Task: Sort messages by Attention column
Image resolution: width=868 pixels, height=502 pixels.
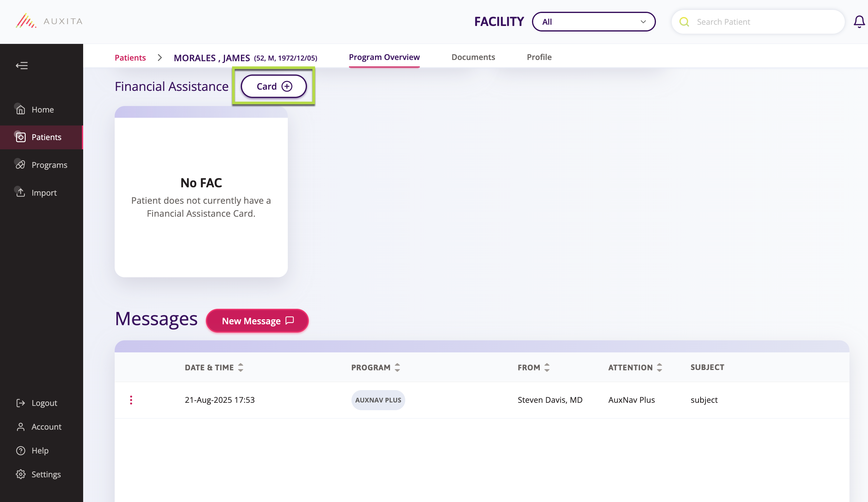Action: pos(659,367)
